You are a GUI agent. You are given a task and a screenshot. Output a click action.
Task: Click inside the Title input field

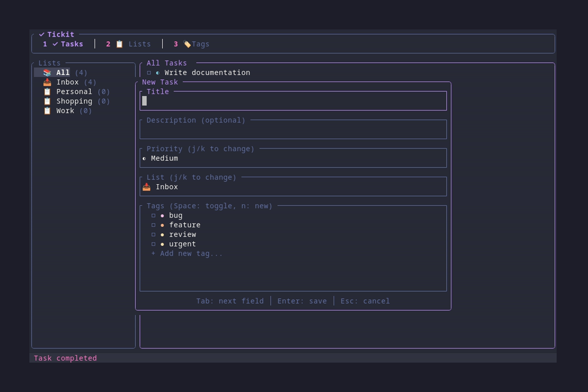(293, 101)
